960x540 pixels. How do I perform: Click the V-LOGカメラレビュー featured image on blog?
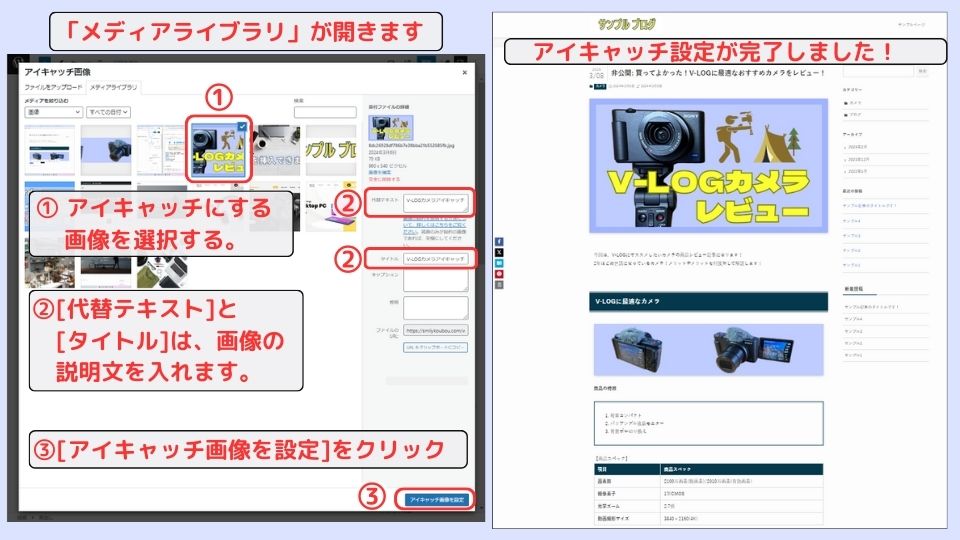click(x=708, y=166)
